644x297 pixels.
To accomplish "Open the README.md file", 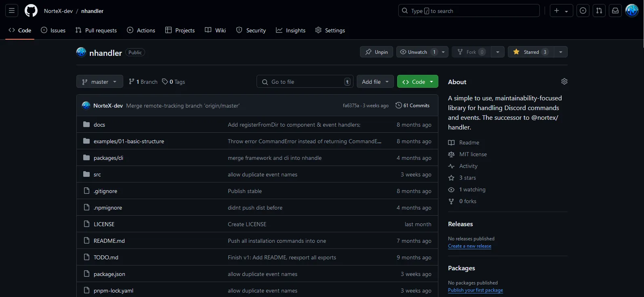I will point(109,241).
